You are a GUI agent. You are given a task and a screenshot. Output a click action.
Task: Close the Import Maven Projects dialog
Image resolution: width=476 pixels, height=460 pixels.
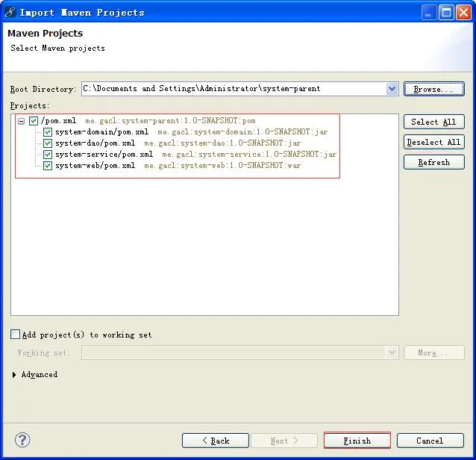pos(464,13)
